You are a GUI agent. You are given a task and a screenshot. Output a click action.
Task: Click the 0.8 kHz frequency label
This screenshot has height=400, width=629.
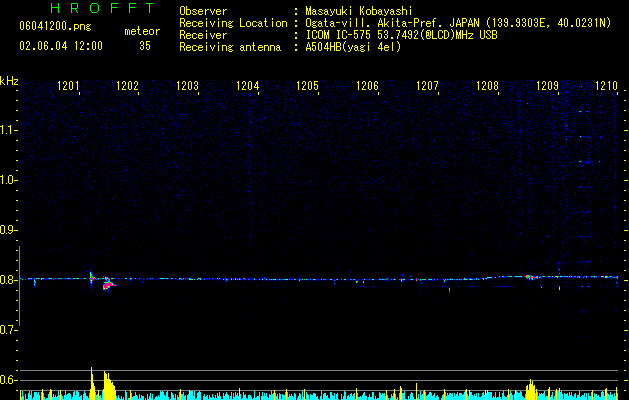click(9, 280)
